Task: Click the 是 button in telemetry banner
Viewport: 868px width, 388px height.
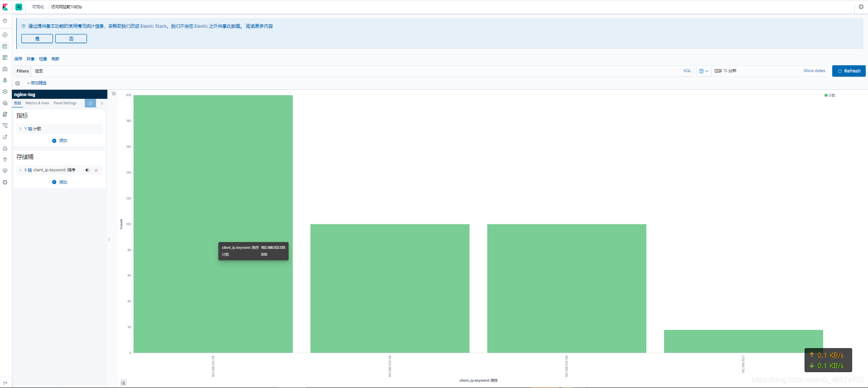Action: point(37,39)
